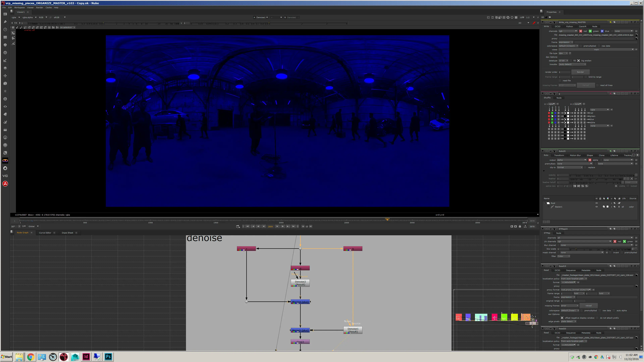
Task: Click the red node color swatch in g Shuffle panel
Action: (x=610, y=94)
